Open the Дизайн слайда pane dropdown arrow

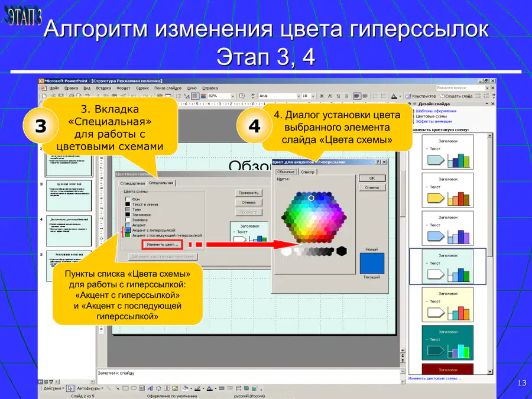487,103
